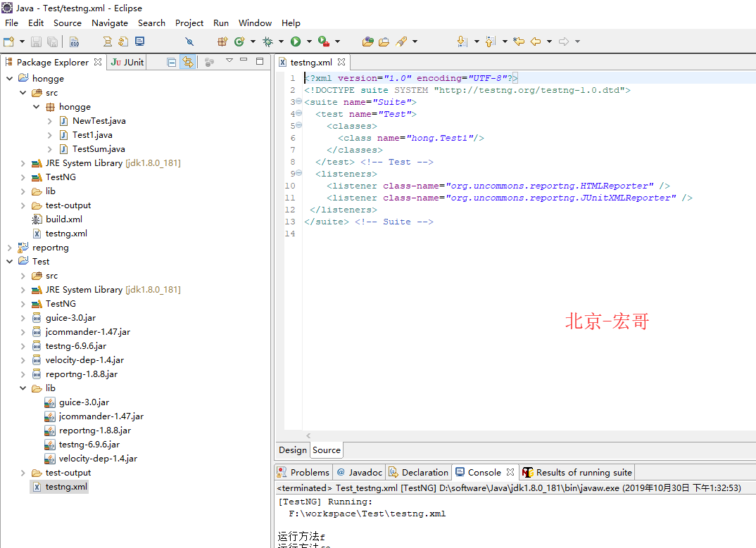Click the Run Last Tool external icon
756x548 pixels.
(x=324, y=42)
